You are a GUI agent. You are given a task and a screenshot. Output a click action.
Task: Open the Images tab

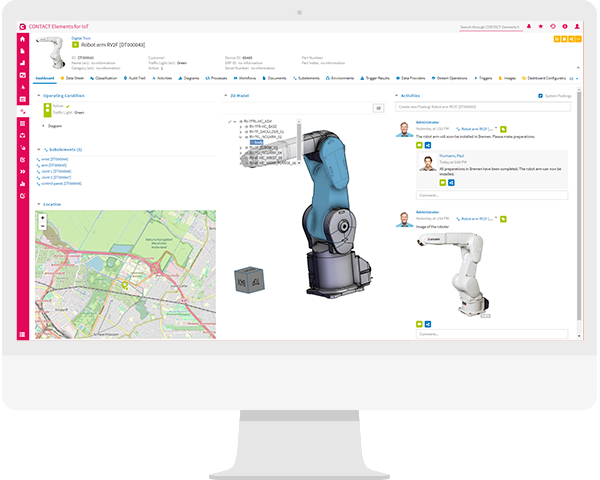pyautogui.click(x=507, y=78)
